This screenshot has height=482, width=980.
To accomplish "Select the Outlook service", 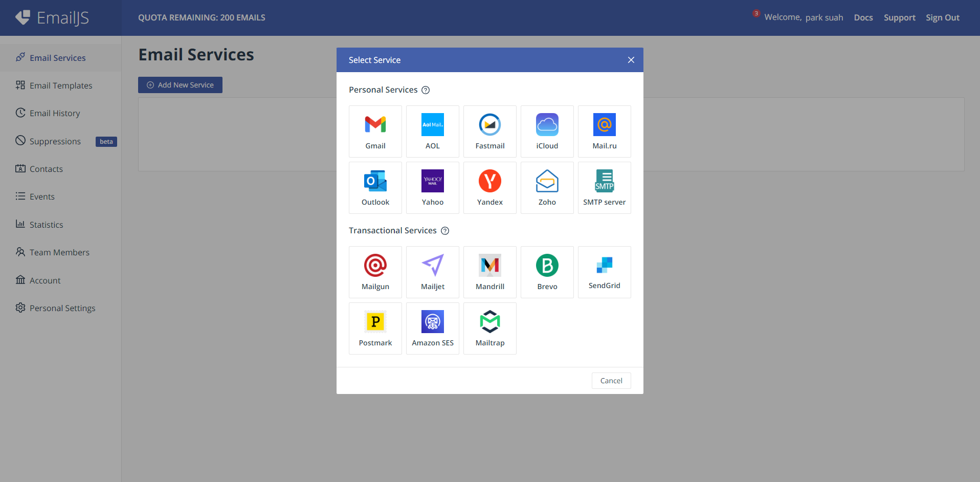I will point(375,188).
